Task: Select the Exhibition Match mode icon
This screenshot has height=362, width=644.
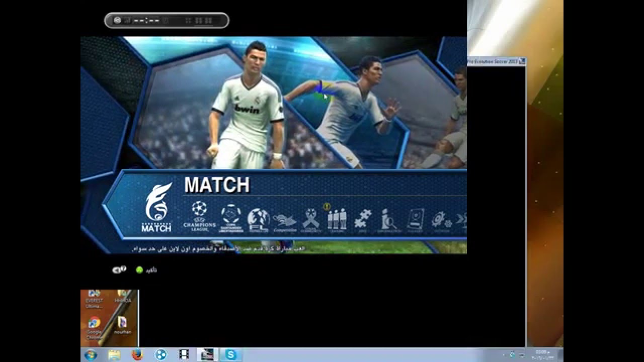Action: coord(156,208)
